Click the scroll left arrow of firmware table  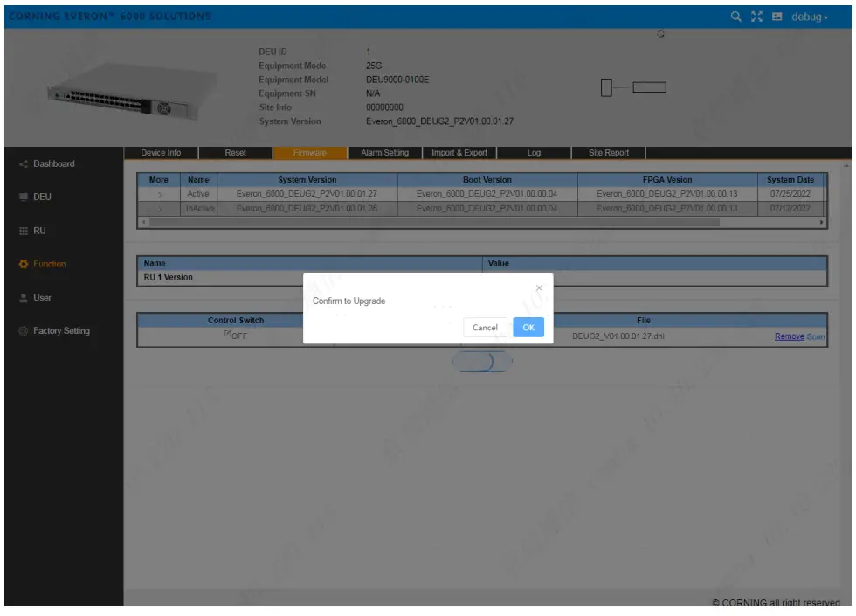click(x=143, y=222)
